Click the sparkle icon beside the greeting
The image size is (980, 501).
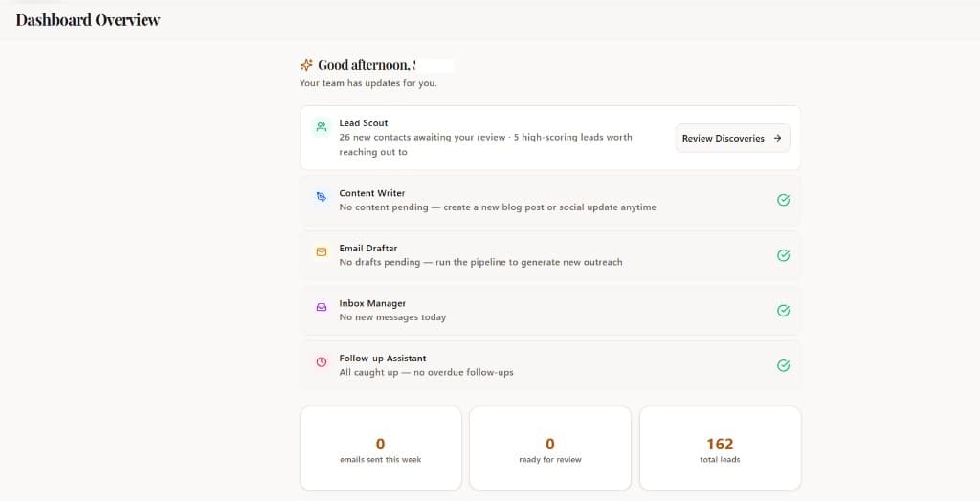point(306,65)
